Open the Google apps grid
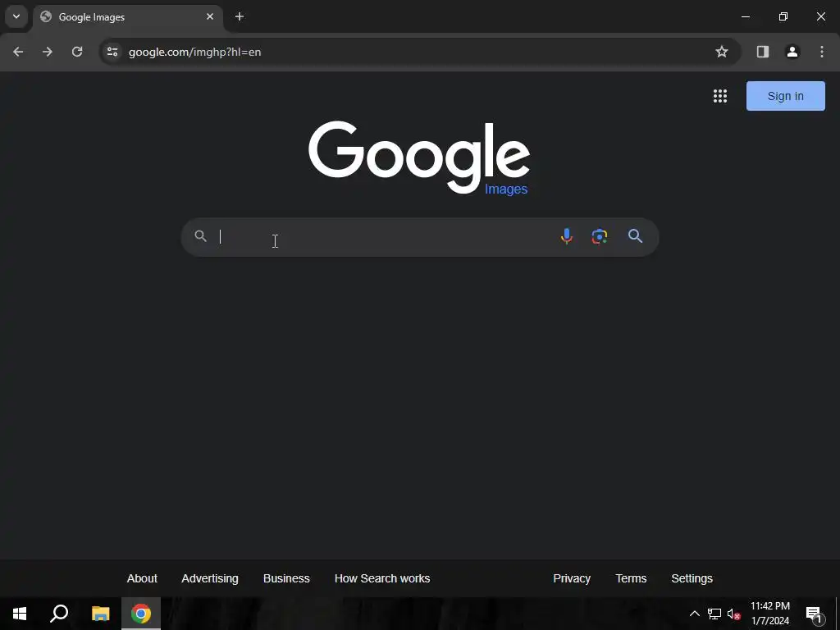Screen dimensions: 840x630 pos(720,96)
